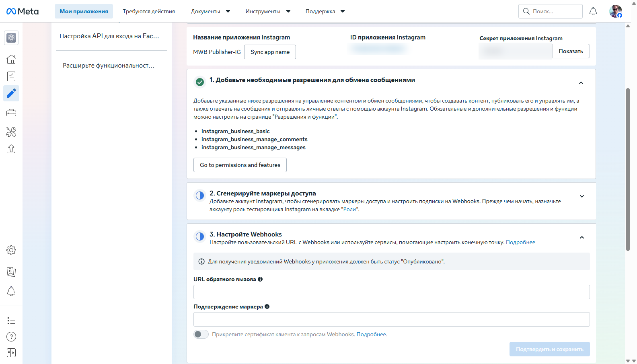This screenshot has width=637, height=364.
Task: Click the Meta logo
Action: 23,11
